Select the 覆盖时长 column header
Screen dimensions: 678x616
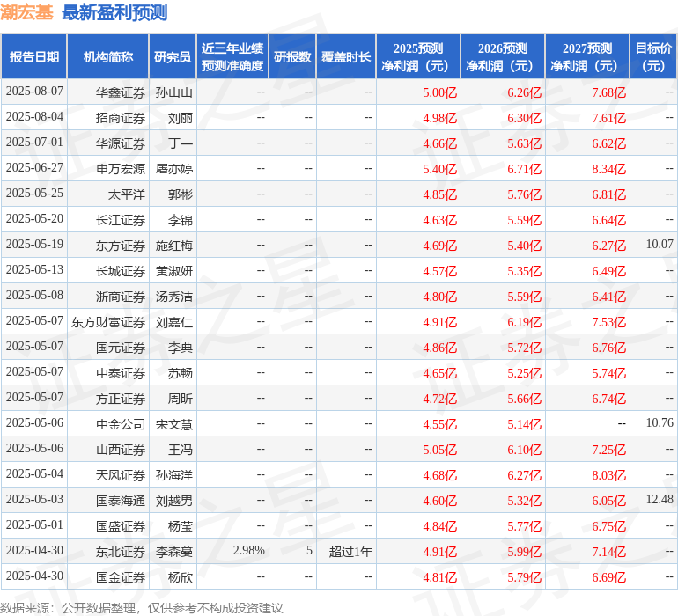(346, 56)
